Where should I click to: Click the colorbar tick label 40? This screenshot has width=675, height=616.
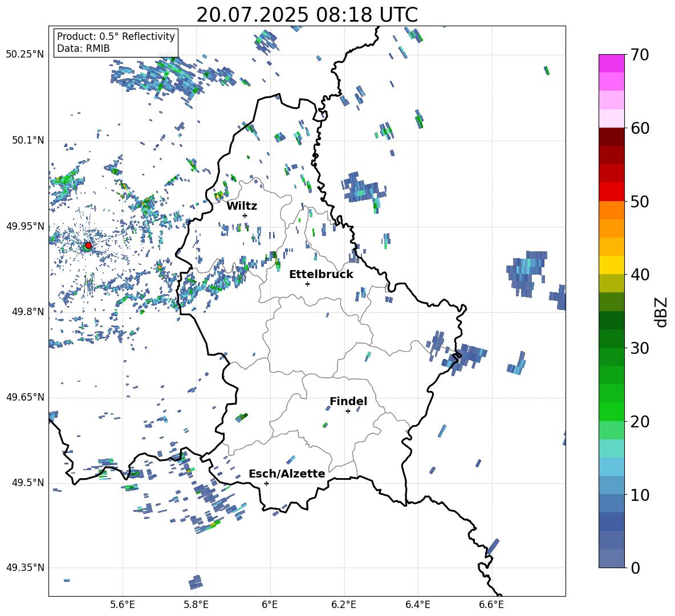coord(640,275)
